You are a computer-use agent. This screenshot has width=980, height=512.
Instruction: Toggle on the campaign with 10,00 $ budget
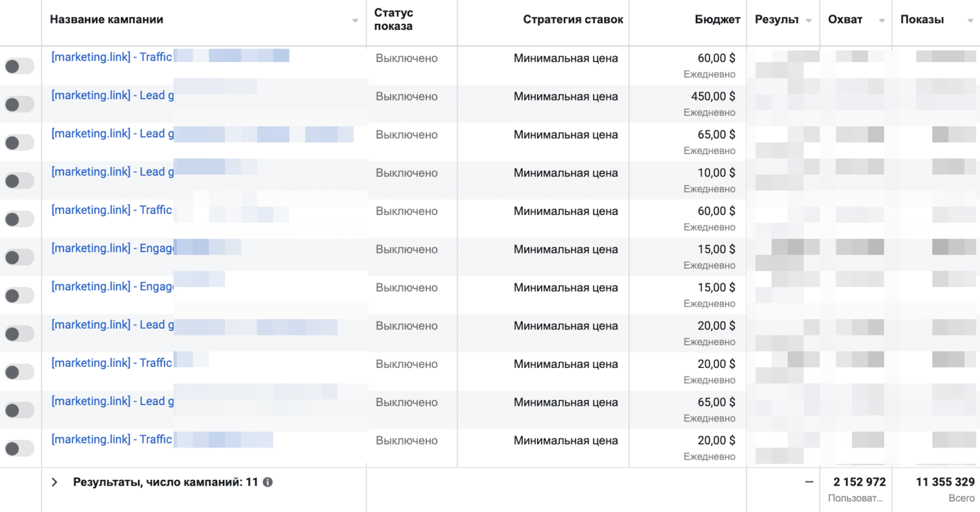pyautogui.click(x=19, y=181)
